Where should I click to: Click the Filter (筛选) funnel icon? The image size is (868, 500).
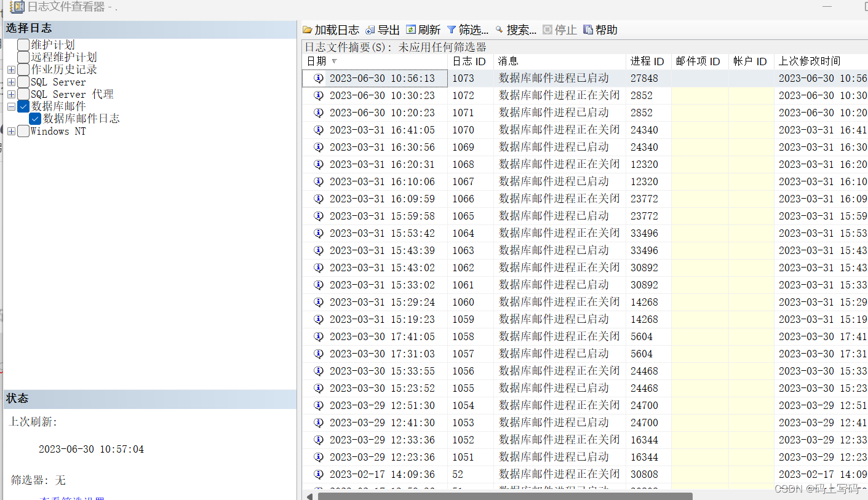click(452, 30)
